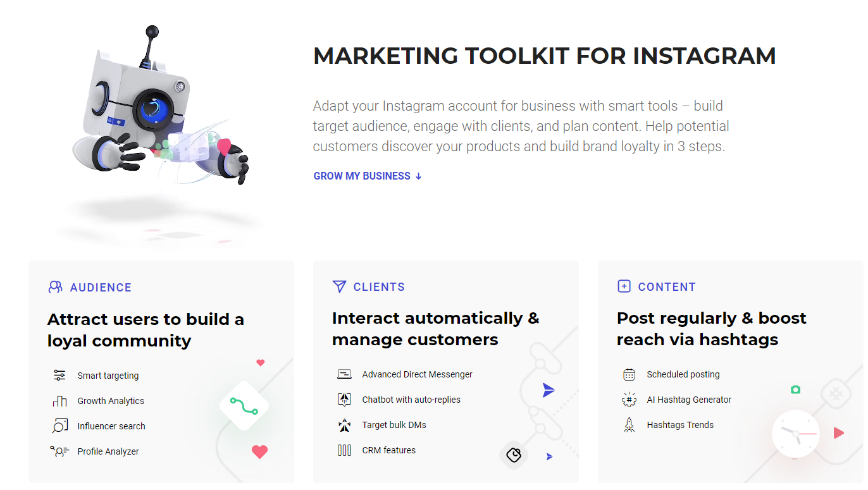Screen dimensions: 868x490
Task: Click the Influencer search magnifier icon
Action: tap(59, 426)
